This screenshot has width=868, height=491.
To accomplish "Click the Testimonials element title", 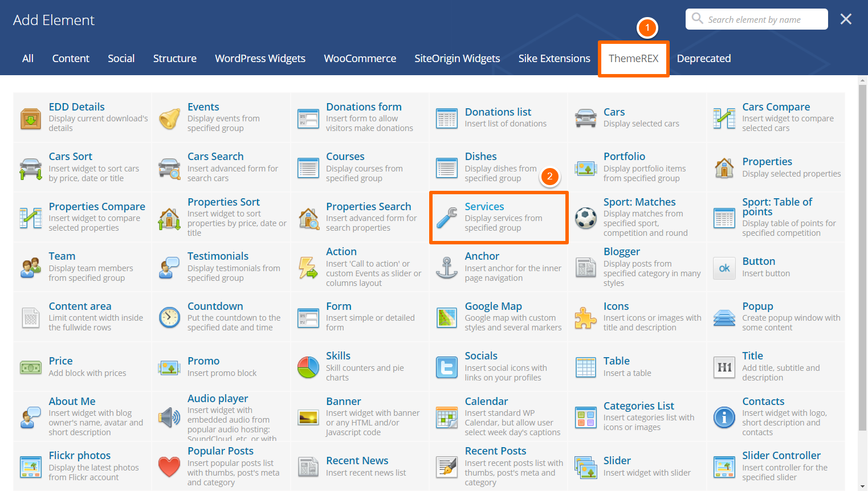I will (x=218, y=256).
